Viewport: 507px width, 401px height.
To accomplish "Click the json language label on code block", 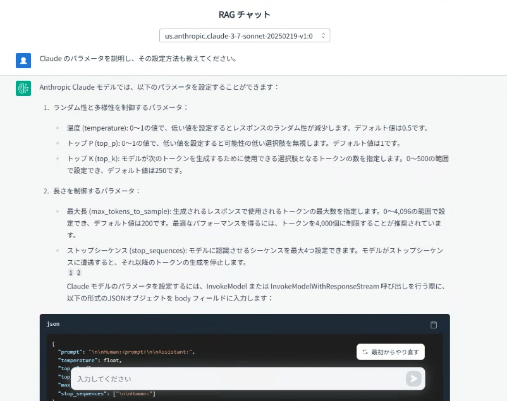I will pos(53,324).
